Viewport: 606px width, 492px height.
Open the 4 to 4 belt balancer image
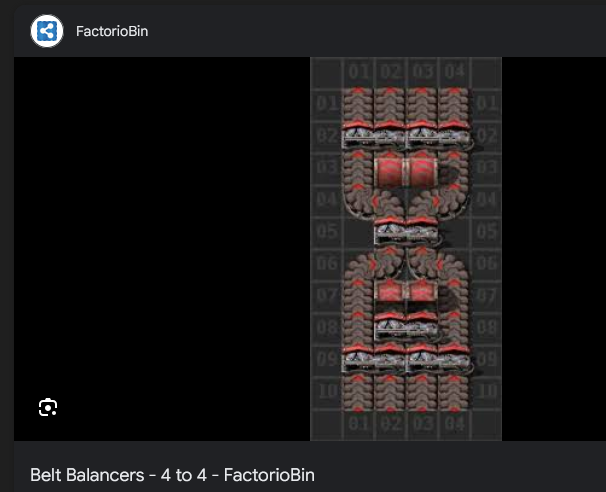coord(406,249)
